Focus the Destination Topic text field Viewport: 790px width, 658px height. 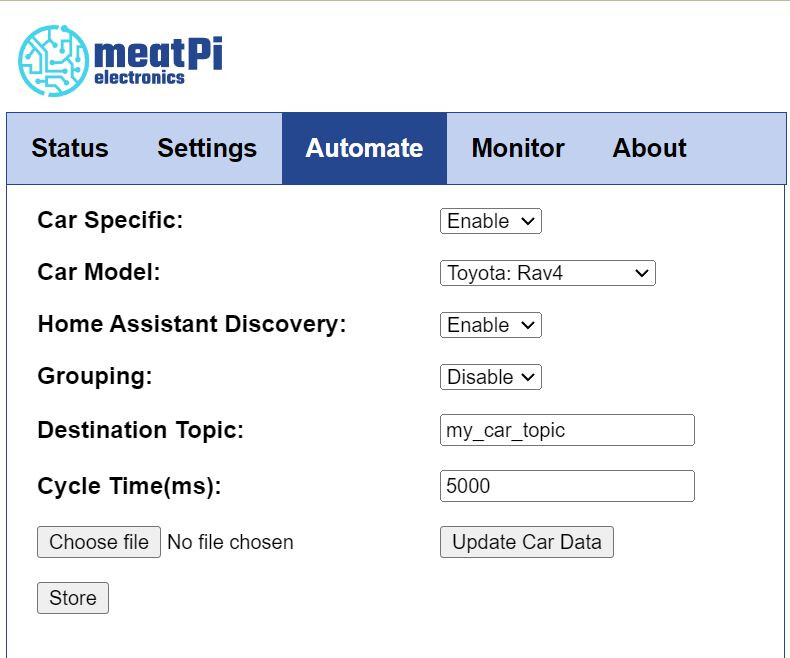pos(567,430)
